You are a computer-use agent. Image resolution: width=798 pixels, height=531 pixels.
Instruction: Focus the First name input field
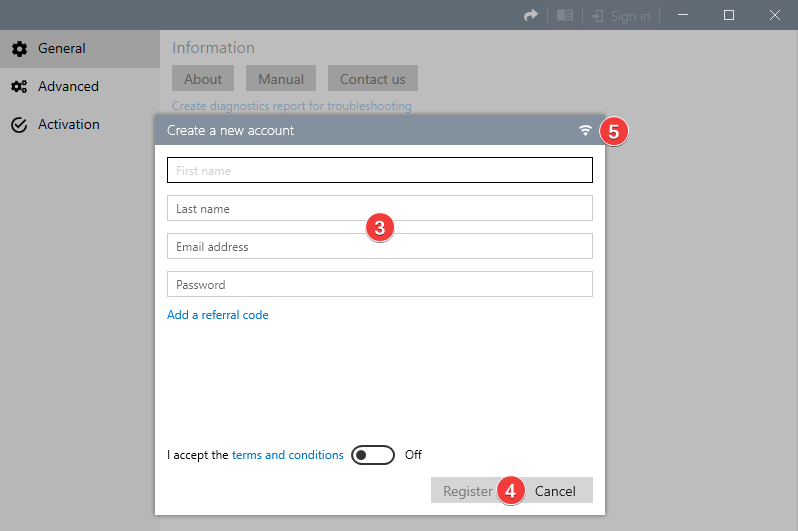[380, 170]
